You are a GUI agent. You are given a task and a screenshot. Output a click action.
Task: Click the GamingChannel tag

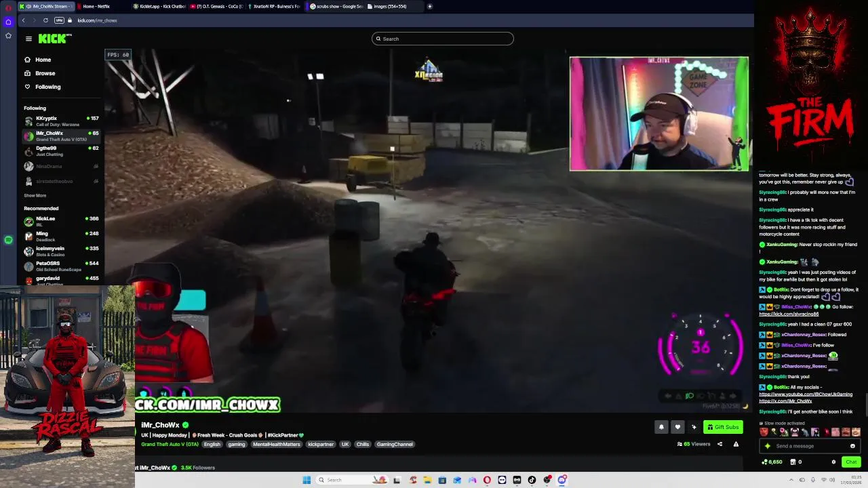point(395,444)
